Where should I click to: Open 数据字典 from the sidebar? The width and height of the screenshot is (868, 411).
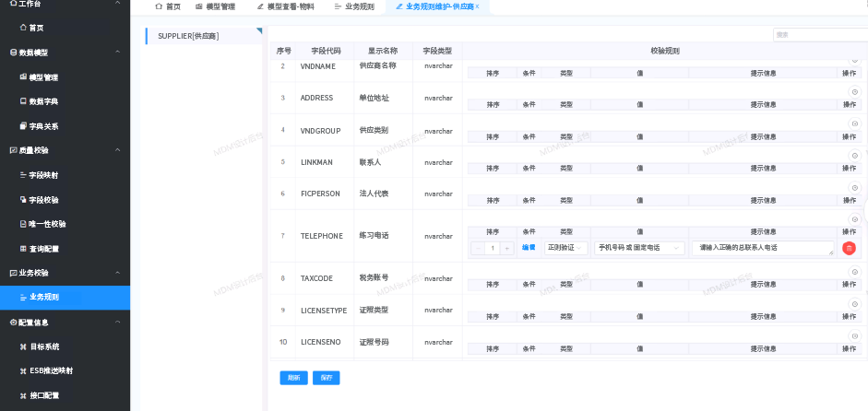click(43, 101)
